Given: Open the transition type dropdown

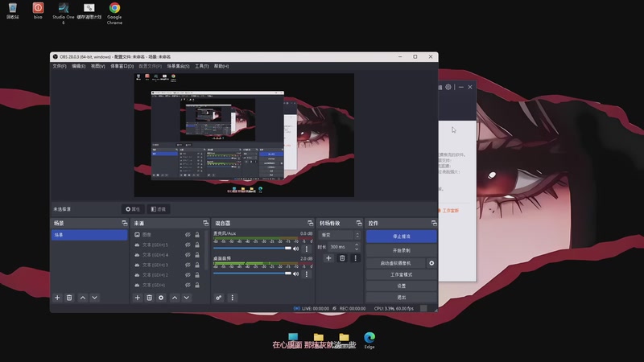Looking at the screenshot, I should coord(340,235).
